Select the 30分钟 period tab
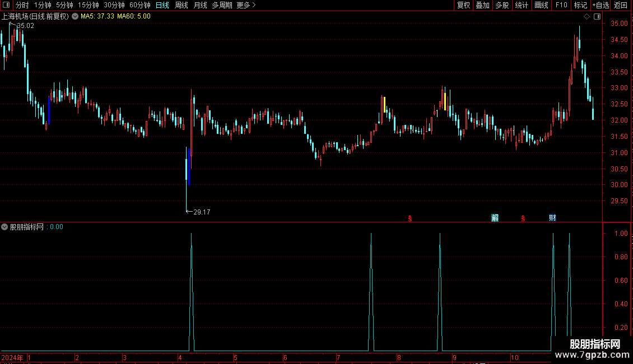This screenshot has width=633, height=364. click(114, 5)
